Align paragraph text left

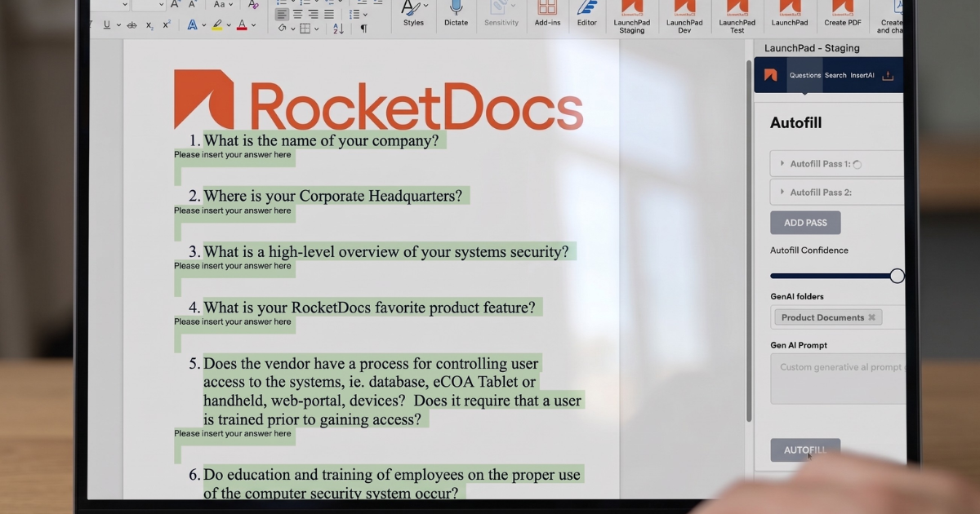pos(282,14)
